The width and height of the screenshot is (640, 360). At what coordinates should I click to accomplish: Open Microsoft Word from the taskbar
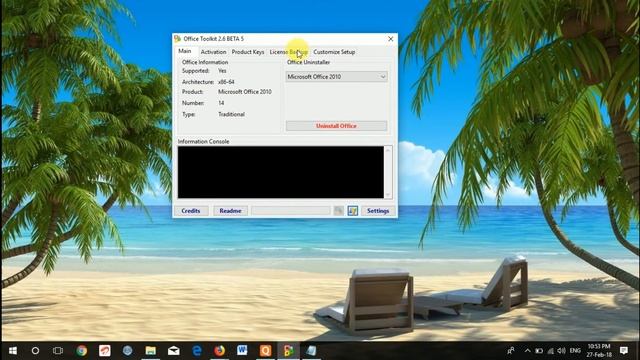point(242,351)
